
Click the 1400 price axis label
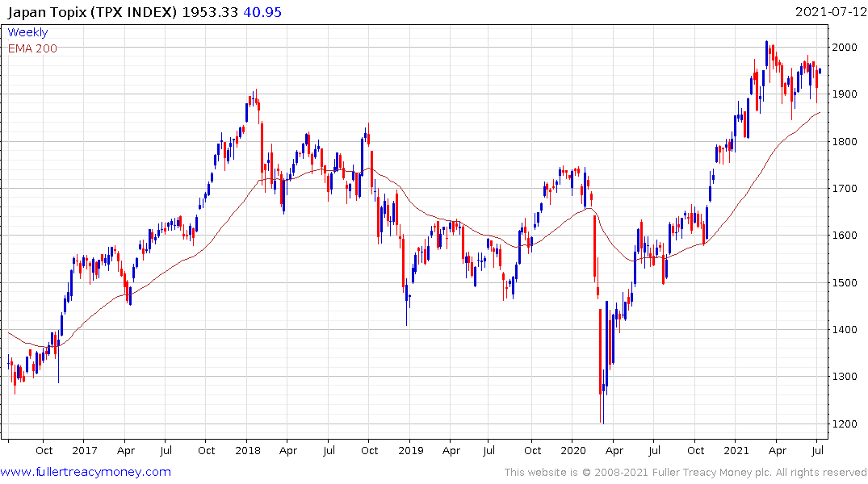[x=845, y=329]
